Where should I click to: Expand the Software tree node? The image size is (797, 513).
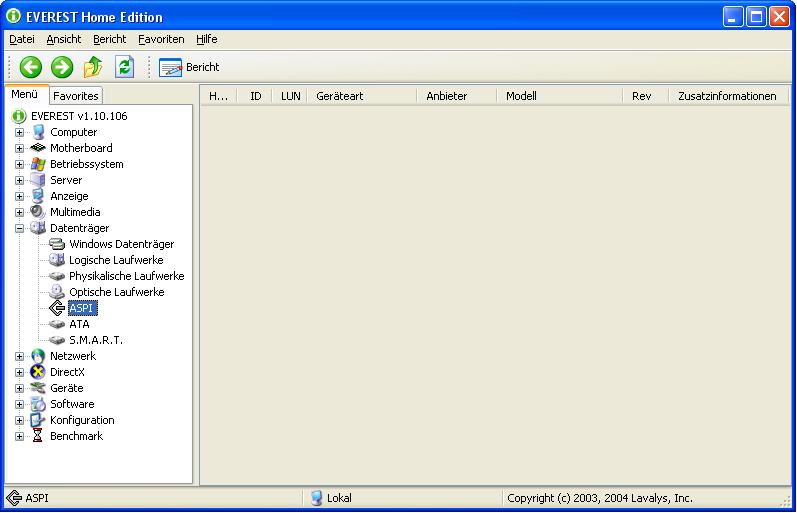19,405
